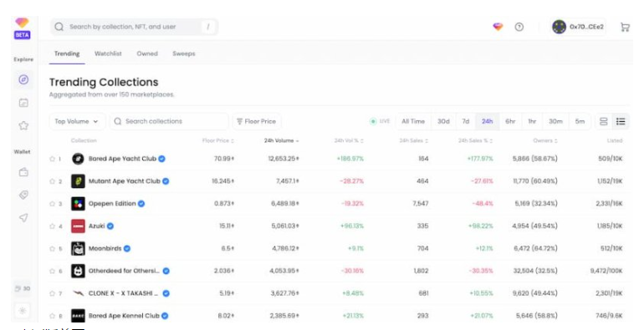Viewport: 644px width, 330px height.
Task: Open the price tag icon in sidebar
Action: tap(23, 195)
